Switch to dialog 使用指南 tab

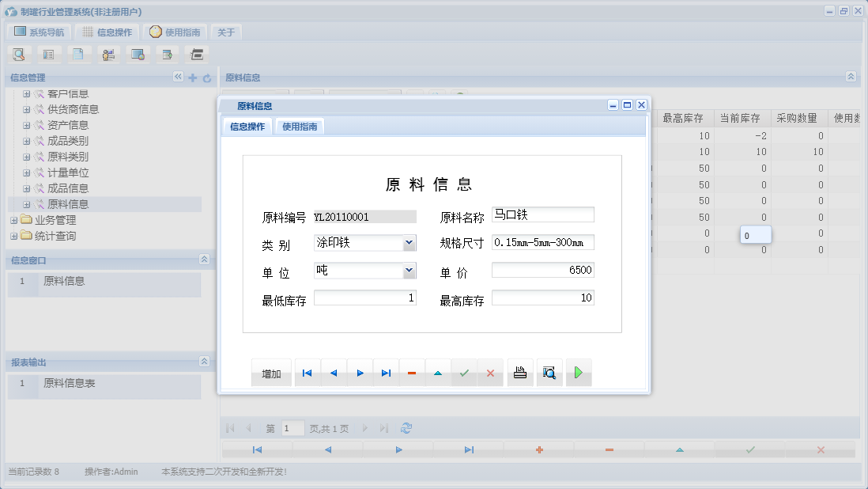300,127
